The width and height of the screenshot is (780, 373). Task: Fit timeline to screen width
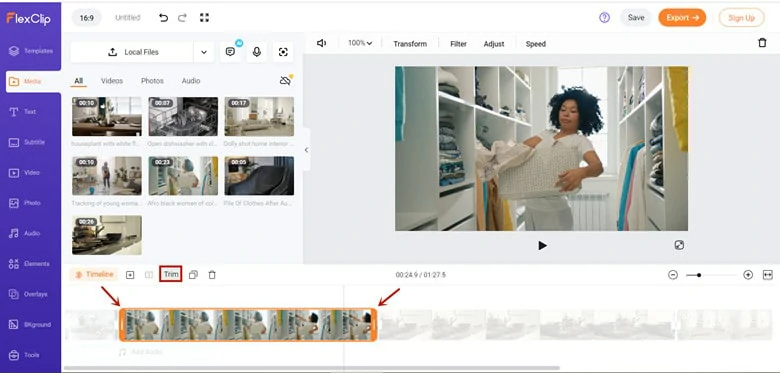[x=768, y=275]
